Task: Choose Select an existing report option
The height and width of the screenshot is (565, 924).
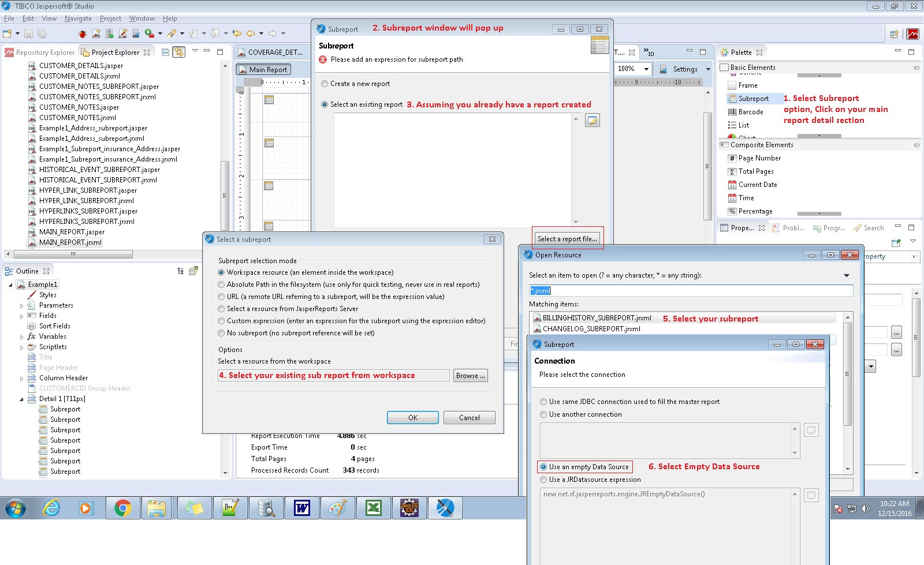Action: tap(362, 104)
